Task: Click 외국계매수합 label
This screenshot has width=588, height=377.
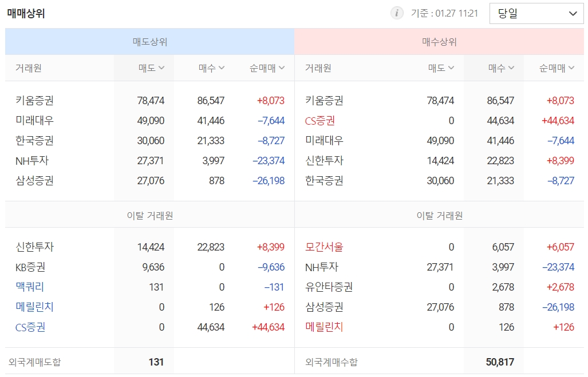Action: coord(332,362)
